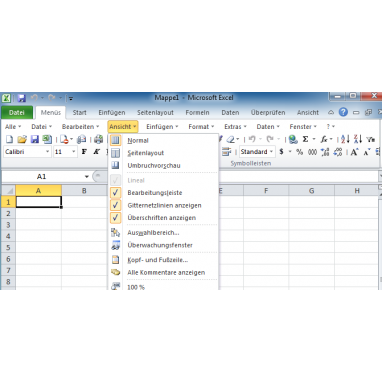Viewport: 382px width, 382px height.
Task: Apply the thousands separator 000 icon
Action: click(x=312, y=152)
